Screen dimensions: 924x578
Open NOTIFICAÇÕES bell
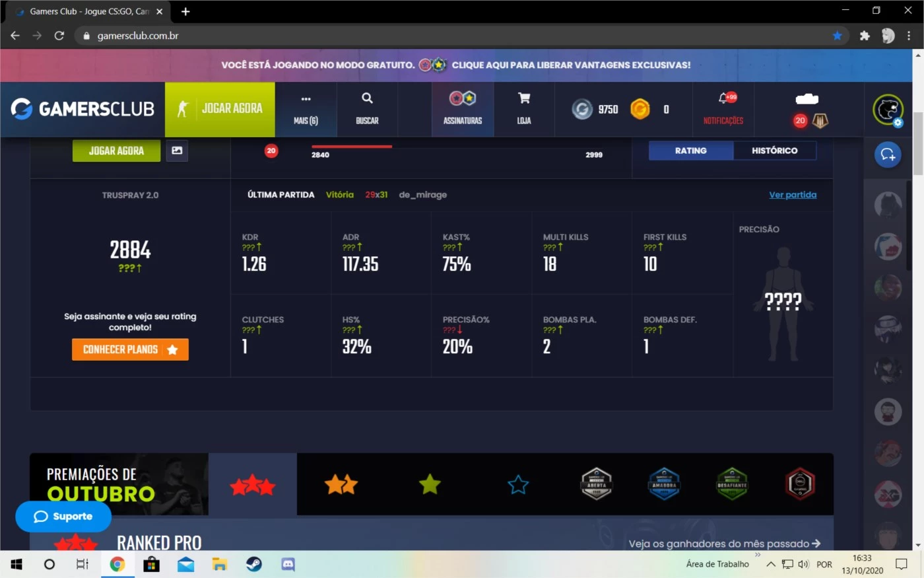pos(723,109)
